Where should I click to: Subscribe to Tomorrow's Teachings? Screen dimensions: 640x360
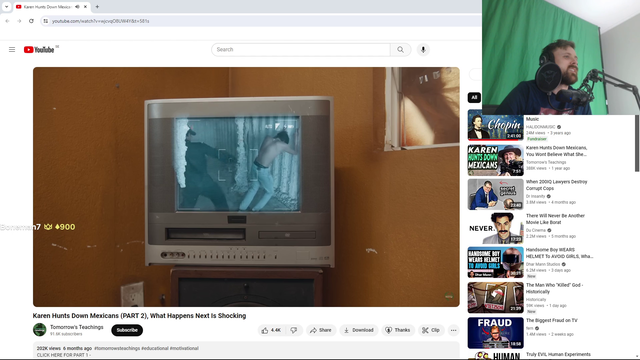coord(127,330)
